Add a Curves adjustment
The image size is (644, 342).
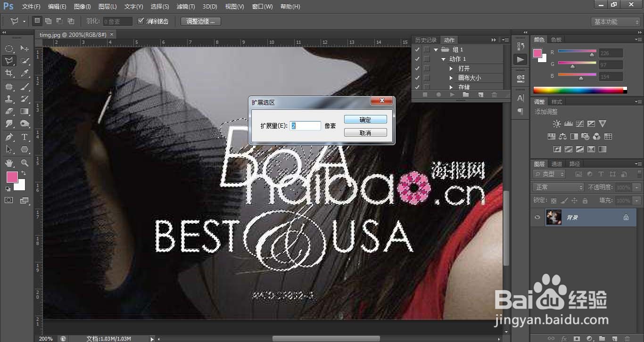[579, 124]
